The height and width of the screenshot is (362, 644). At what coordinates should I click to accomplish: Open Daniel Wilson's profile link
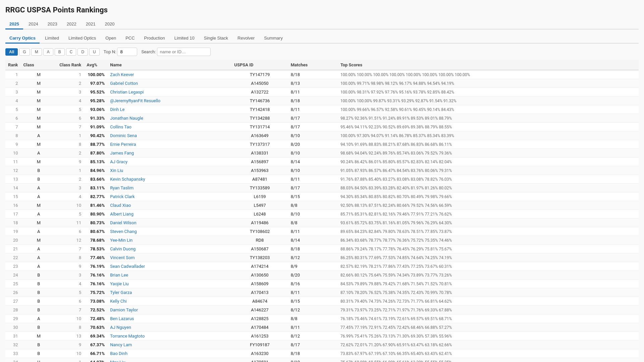123,223
